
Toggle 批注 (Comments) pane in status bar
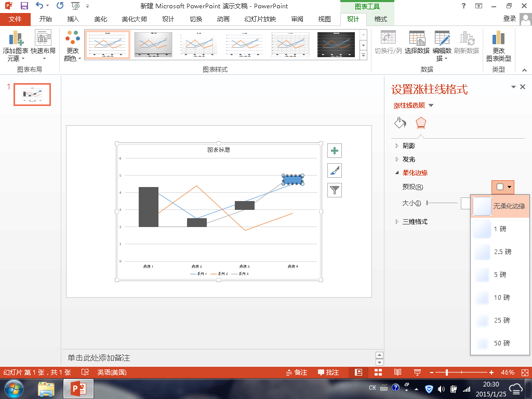point(328,372)
